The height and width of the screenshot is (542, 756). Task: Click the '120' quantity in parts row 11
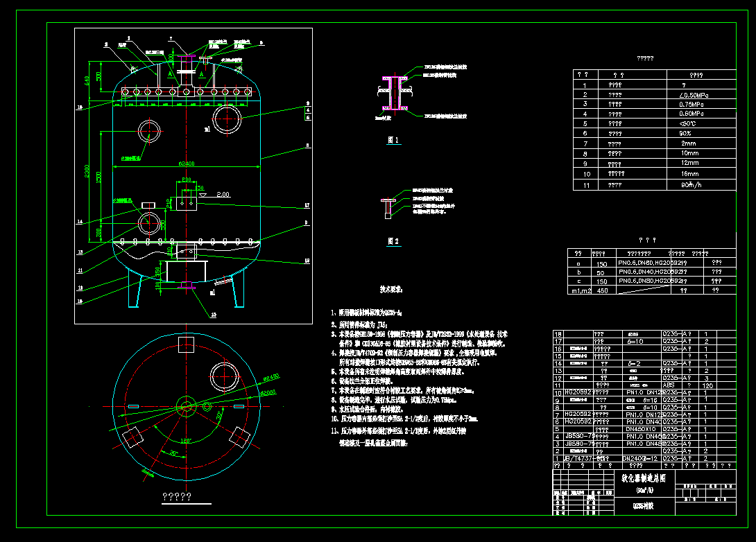coord(707,386)
